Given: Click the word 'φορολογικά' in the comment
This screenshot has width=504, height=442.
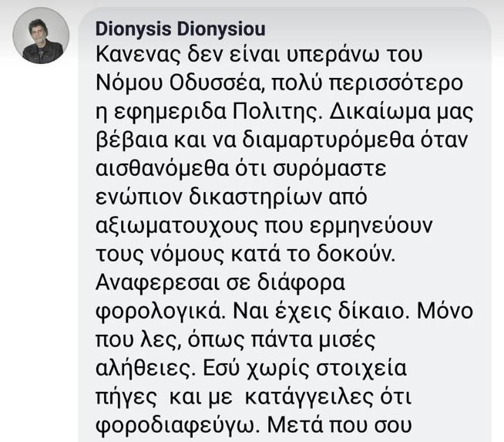Looking at the screenshot, I should [x=160, y=311].
